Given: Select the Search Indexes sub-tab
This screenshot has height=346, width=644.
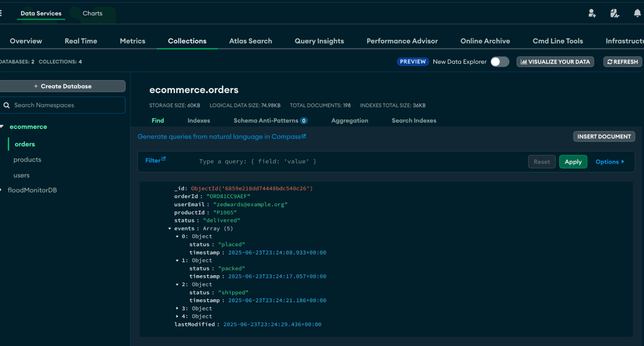Looking at the screenshot, I should pyautogui.click(x=414, y=120).
